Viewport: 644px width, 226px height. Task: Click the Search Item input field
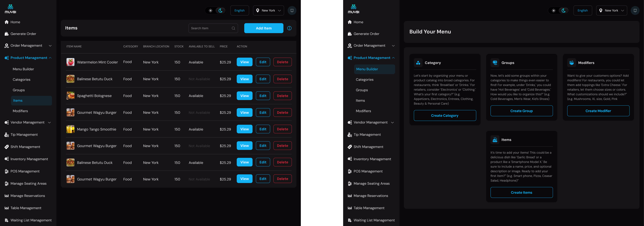pos(213,28)
